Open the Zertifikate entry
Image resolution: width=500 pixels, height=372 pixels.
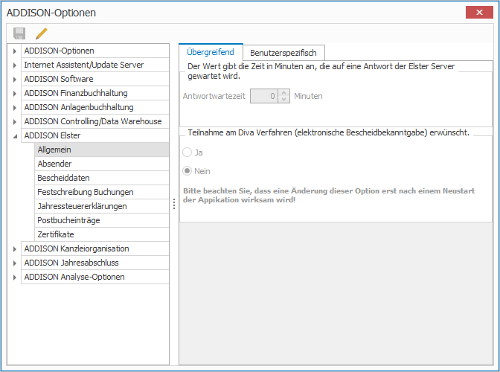(102, 234)
